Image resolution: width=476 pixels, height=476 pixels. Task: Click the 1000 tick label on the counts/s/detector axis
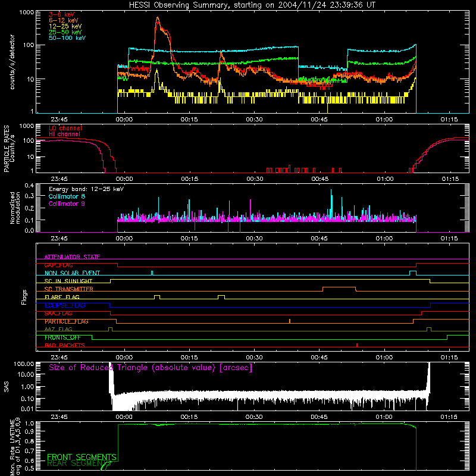27,12
